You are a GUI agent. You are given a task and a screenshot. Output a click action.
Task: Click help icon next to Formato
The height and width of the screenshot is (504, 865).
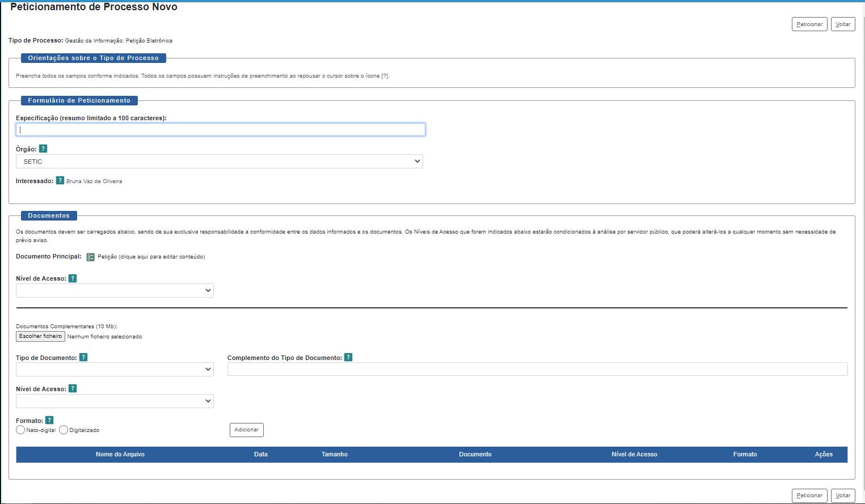click(49, 420)
